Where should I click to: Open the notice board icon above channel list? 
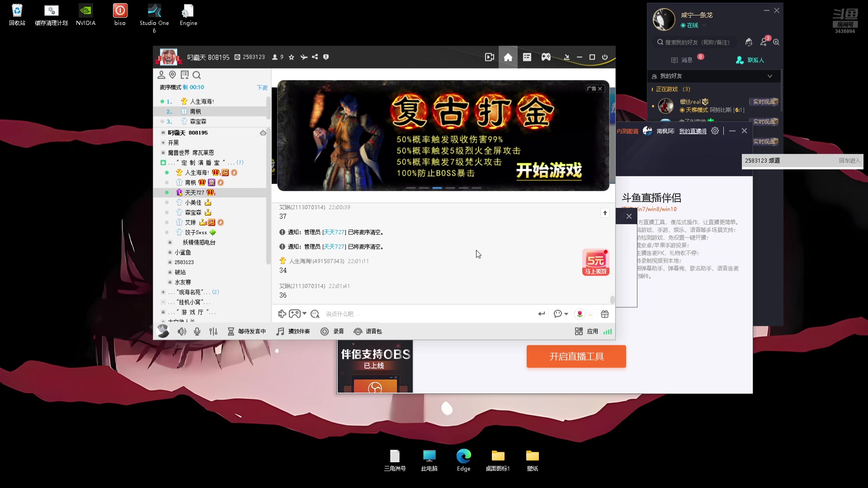point(184,75)
